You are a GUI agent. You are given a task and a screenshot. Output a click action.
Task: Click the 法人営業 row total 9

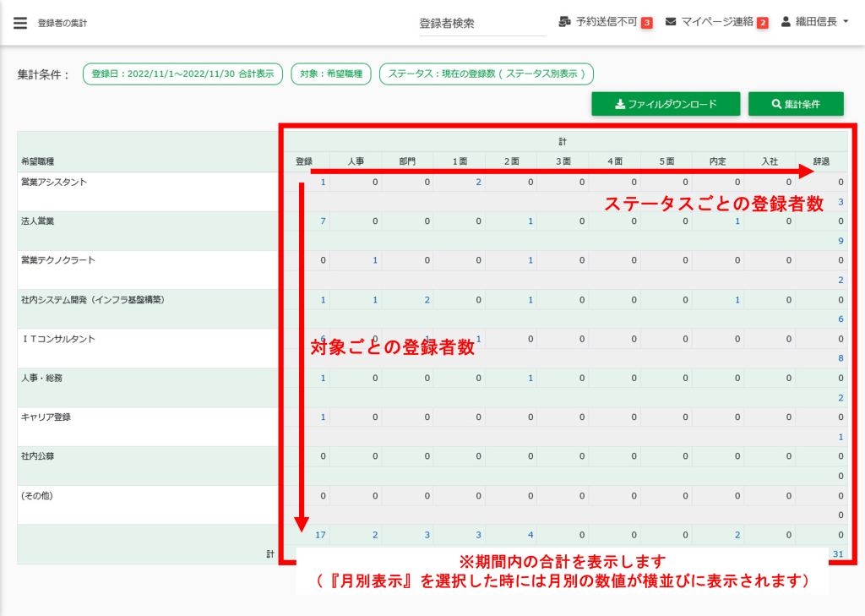(x=841, y=241)
